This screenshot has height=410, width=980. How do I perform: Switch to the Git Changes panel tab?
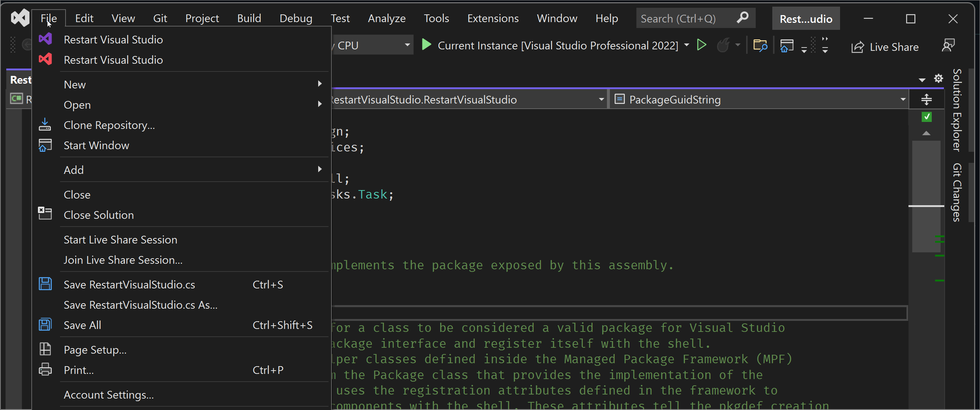pyautogui.click(x=957, y=192)
